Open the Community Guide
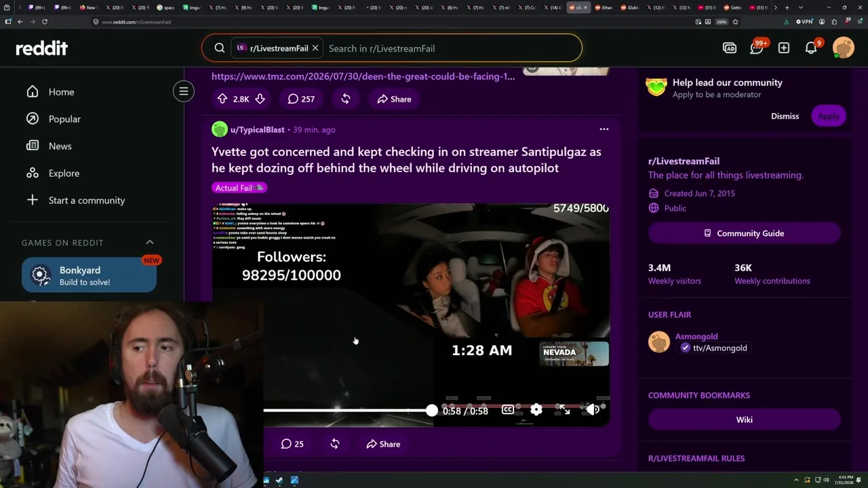 [x=745, y=233]
